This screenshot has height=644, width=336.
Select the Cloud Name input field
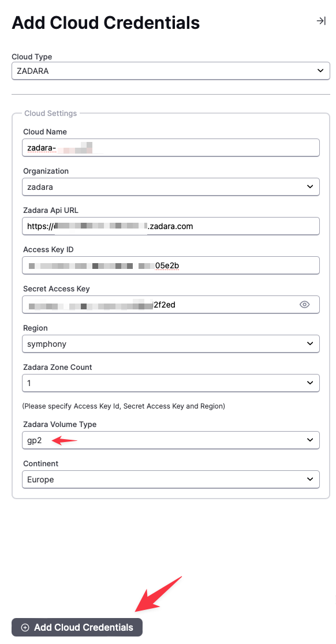tap(171, 148)
